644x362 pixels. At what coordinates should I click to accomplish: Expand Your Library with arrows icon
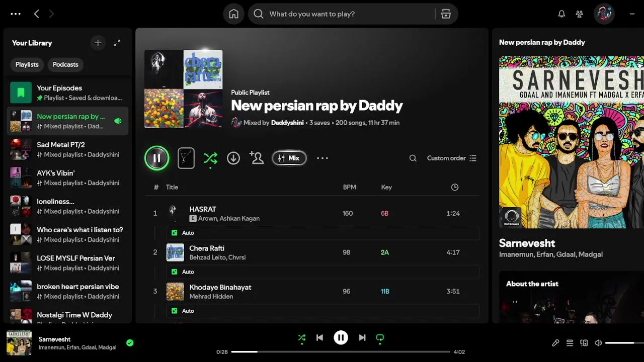pyautogui.click(x=117, y=43)
